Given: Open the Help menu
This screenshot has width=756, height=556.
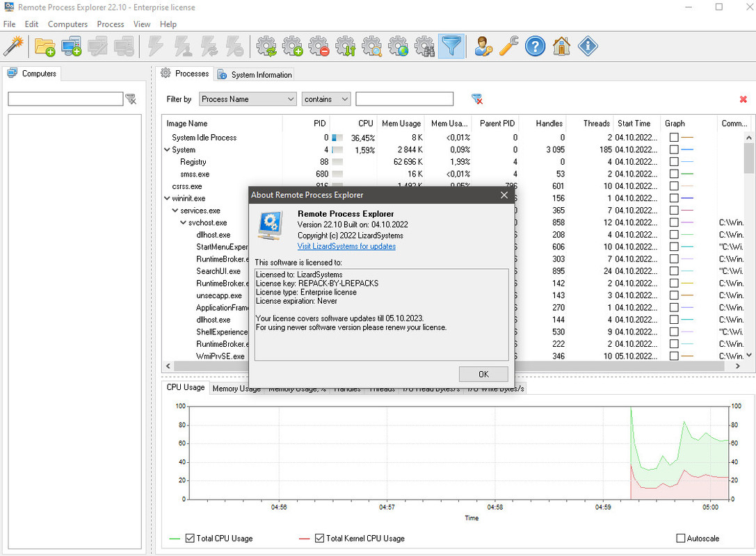Looking at the screenshot, I should (168, 24).
